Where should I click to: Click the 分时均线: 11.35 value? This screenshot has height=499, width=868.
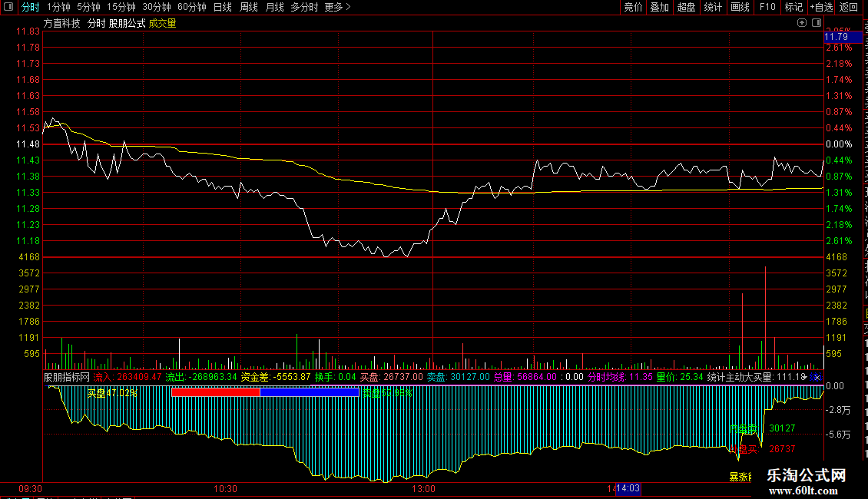point(620,377)
